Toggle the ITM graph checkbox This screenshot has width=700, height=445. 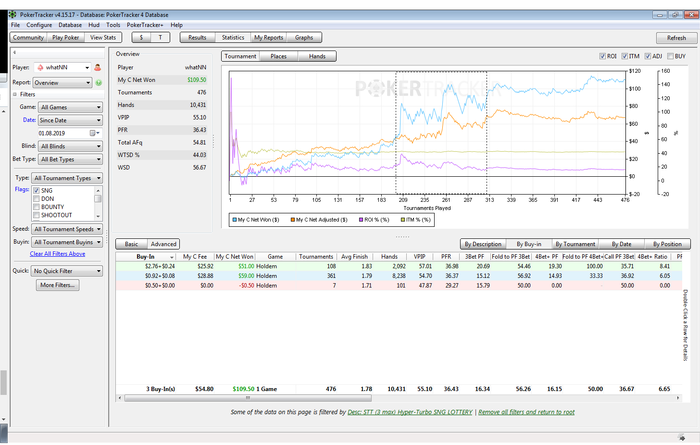click(x=625, y=56)
